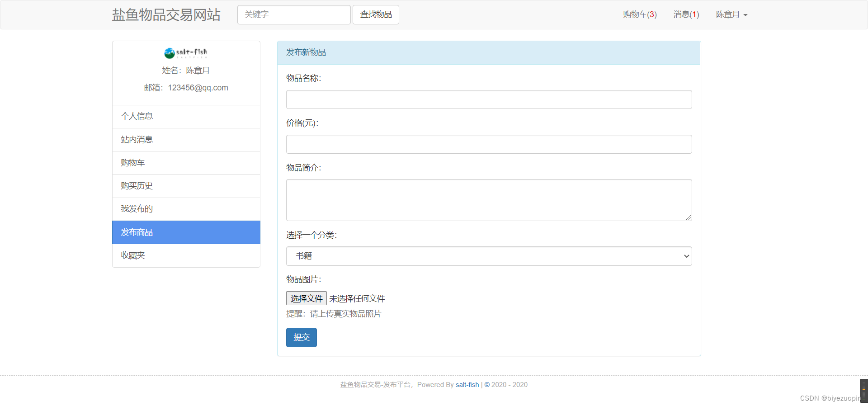Click the 盐鱼物品交易网站 site title
Screen dimensions: 868x406
[166, 15]
